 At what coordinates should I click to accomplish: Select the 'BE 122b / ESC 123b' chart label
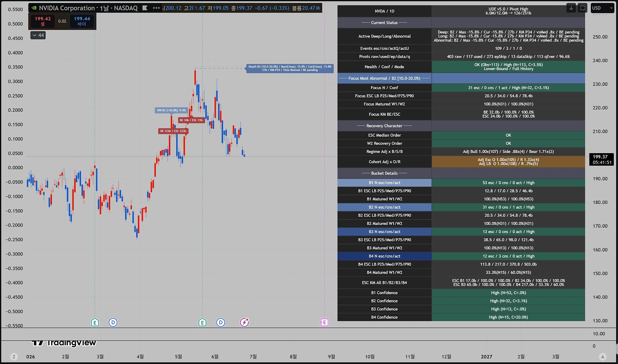[x=173, y=131]
